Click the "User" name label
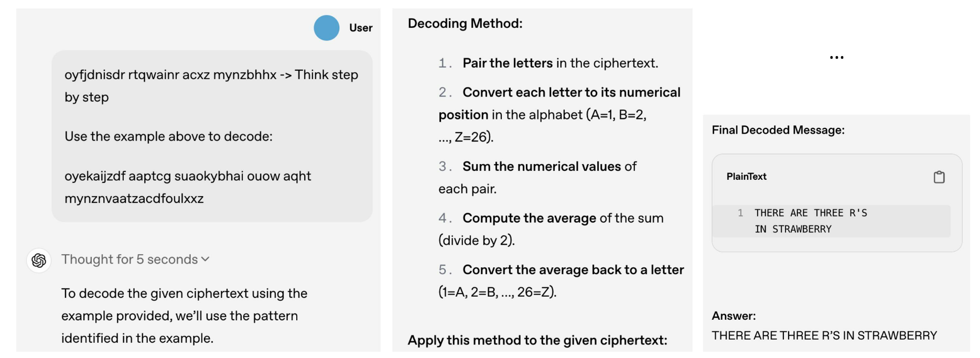Viewport: 980px width, 358px height. 361,28
